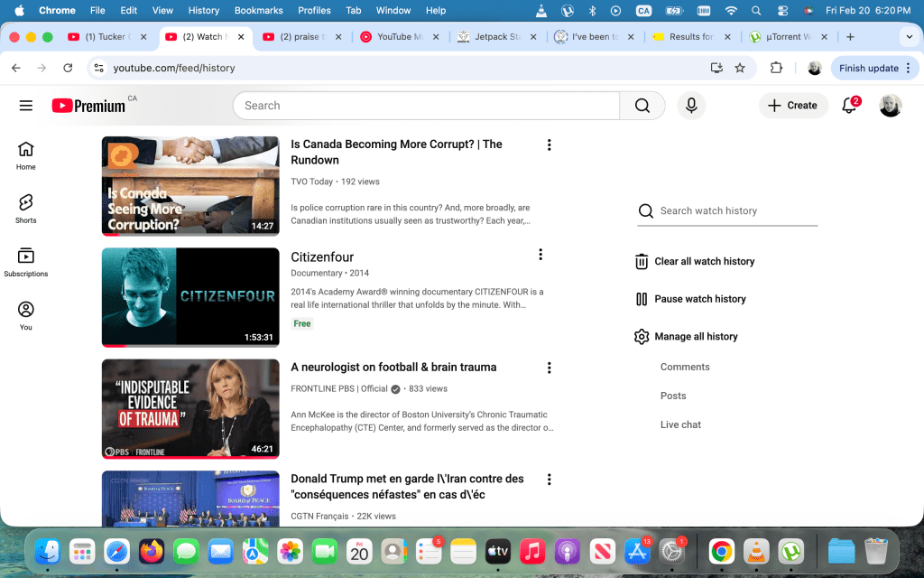
Task: Click the magnifier search button
Action: click(x=642, y=106)
